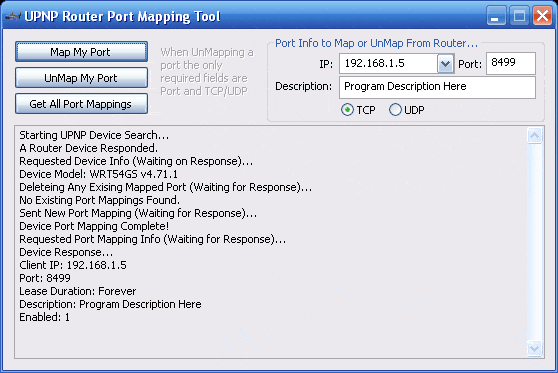Click 'Port Info to Map or UnMap' group label
This screenshot has height=373, width=558.
[376, 43]
